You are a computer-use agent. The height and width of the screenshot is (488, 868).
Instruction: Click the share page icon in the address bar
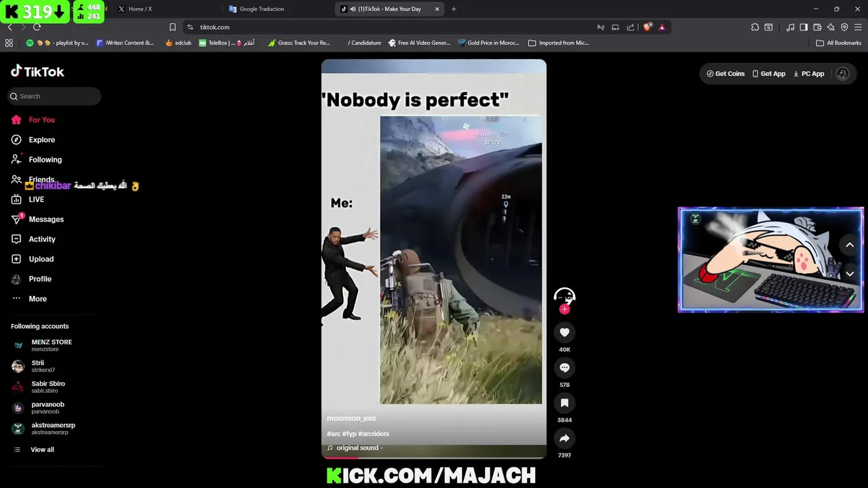pos(631,27)
